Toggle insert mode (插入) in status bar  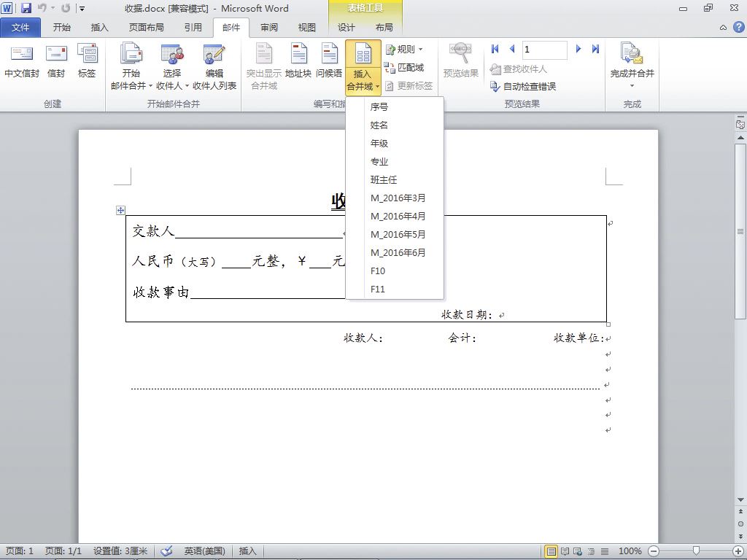(247, 551)
